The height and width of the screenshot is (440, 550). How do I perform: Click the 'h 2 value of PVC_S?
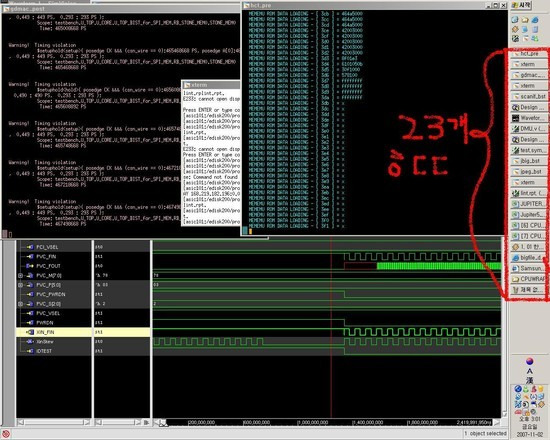(x=100, y=304)
